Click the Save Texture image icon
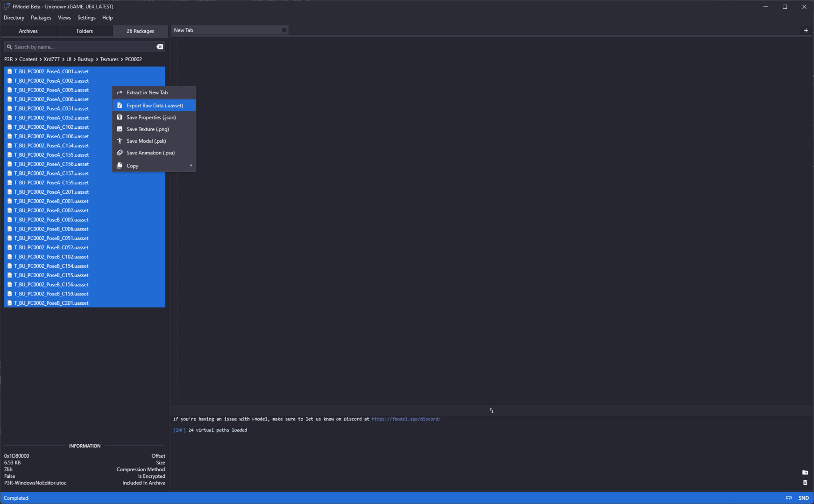 pyautogui.click(x=120, y=129)
